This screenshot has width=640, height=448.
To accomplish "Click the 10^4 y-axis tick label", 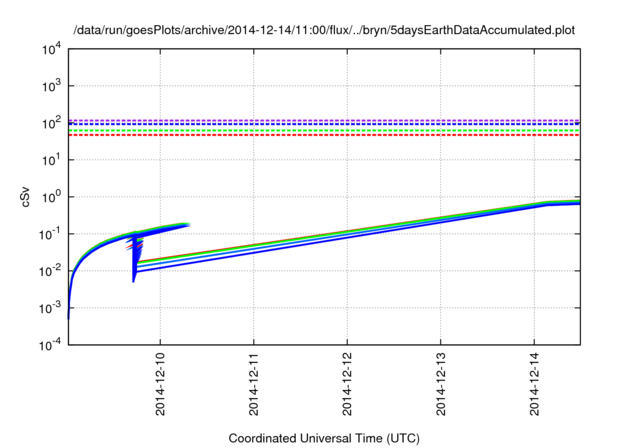I will [51, 50].
